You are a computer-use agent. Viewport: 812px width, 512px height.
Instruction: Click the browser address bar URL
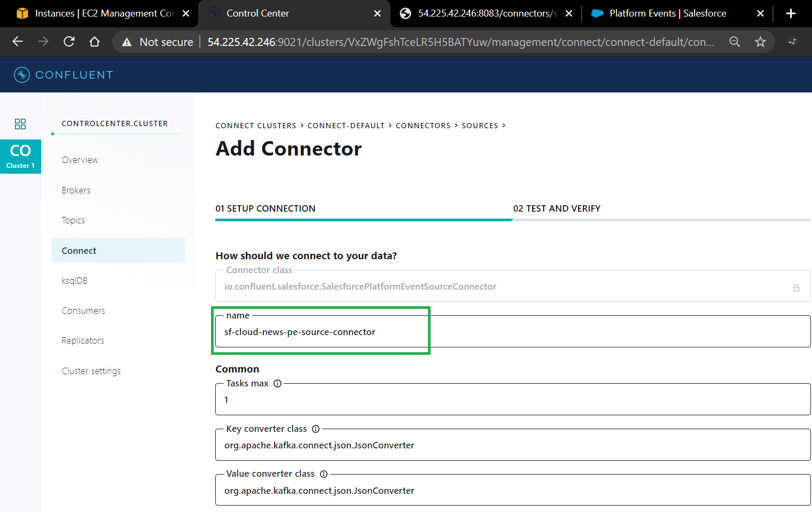click(460, 42)
